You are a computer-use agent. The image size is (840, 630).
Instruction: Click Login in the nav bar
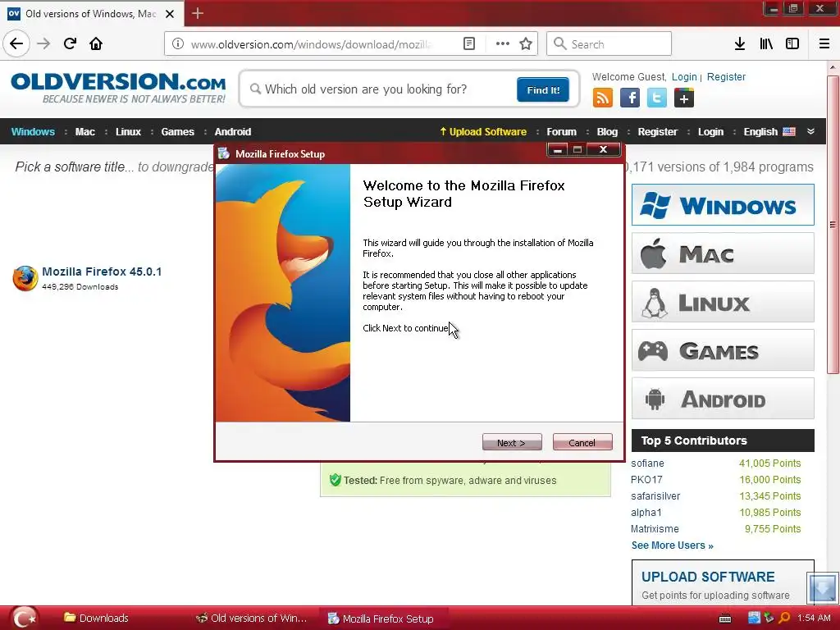tap(710, 132)
